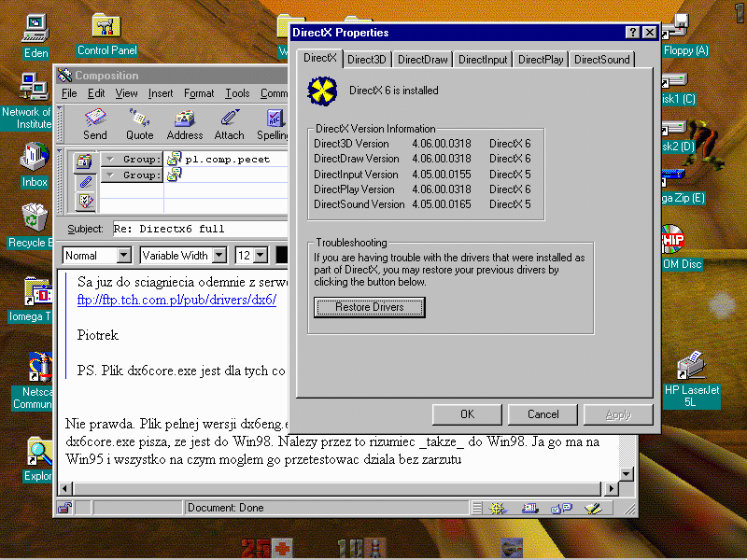
Task: Open the Format menu in Composition
Action: pyautogui.click(x=199, y=93)
